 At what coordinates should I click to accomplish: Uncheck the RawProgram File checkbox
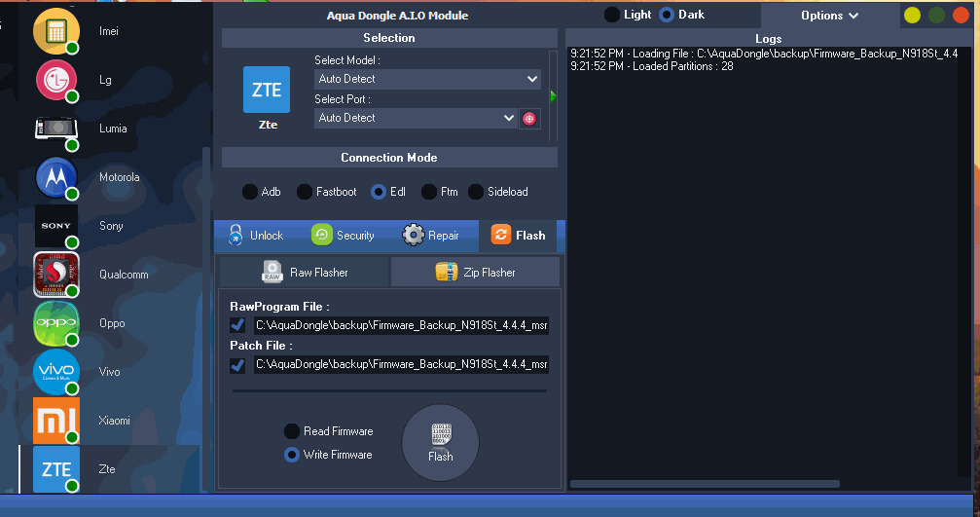[x=237, y=325]
